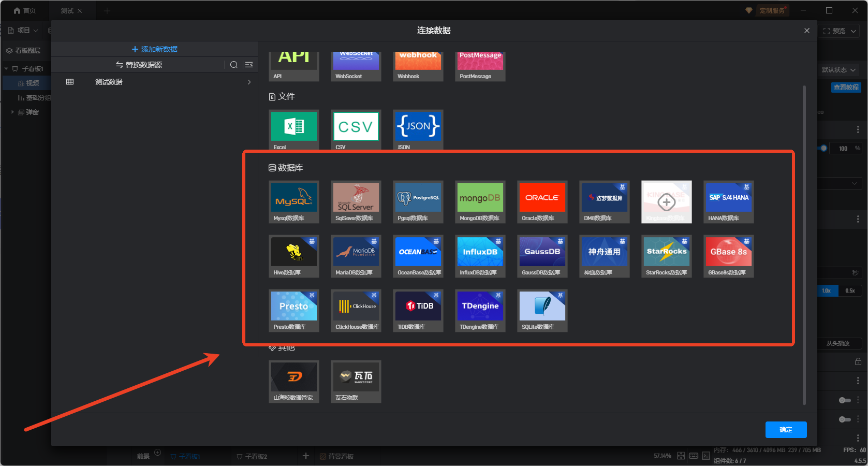Select the JSON file data source
This screenshot has width=868, height=466.
click(418, 130)
